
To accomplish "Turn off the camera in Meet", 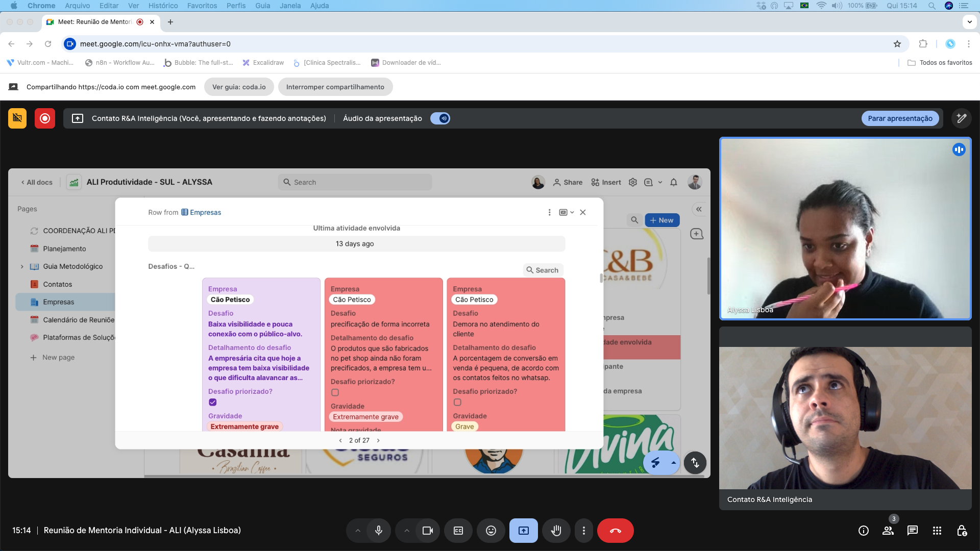I will pyautogui.click(x=427, y=531).
